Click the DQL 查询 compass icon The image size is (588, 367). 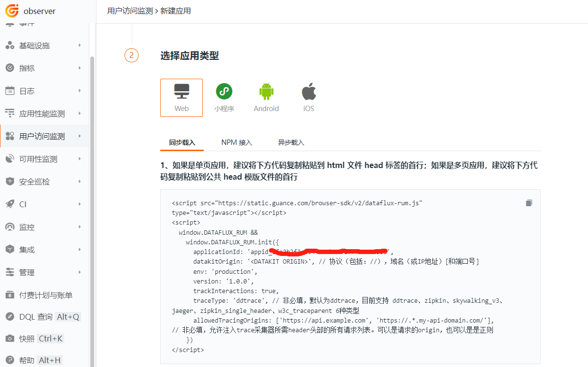pos(10,317)
